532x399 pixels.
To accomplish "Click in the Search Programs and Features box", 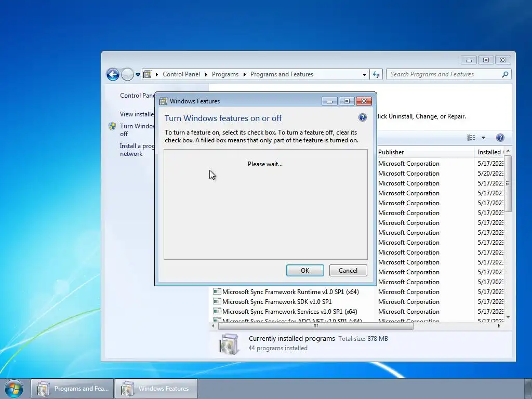I will click(445, 74).
